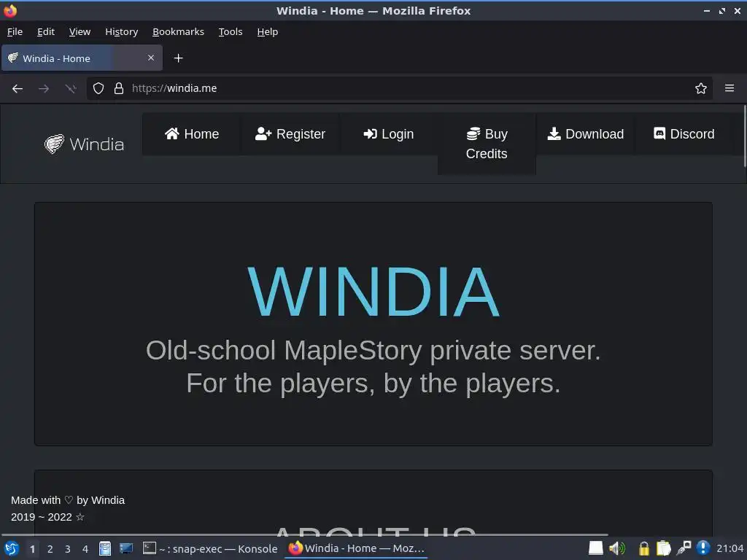Open the Firefox hamburger application menu

(x=729, y=88)
